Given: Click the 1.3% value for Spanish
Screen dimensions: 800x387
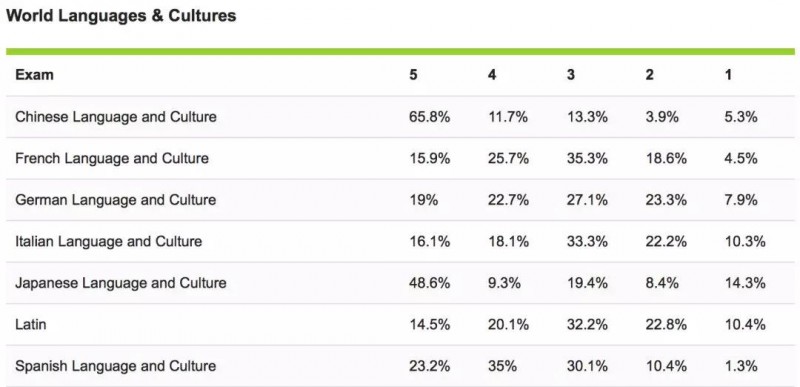Looking at the screenshot, I should 741,366.
